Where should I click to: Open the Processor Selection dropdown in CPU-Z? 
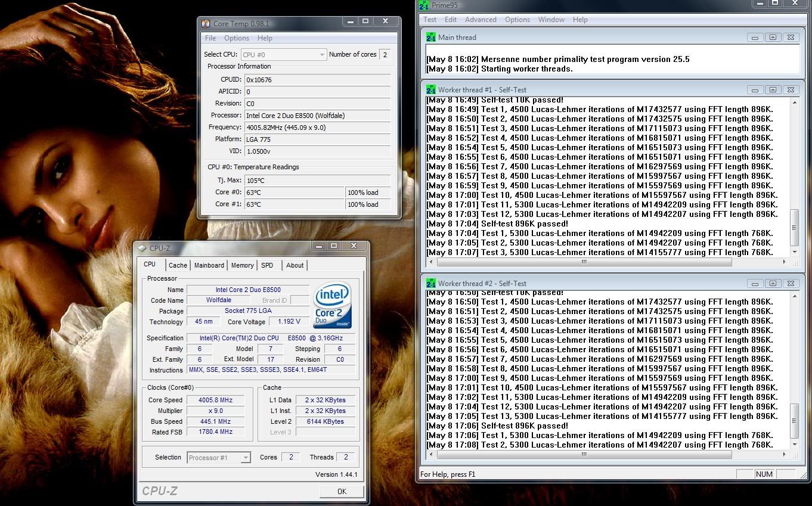[x=219, y=458]
